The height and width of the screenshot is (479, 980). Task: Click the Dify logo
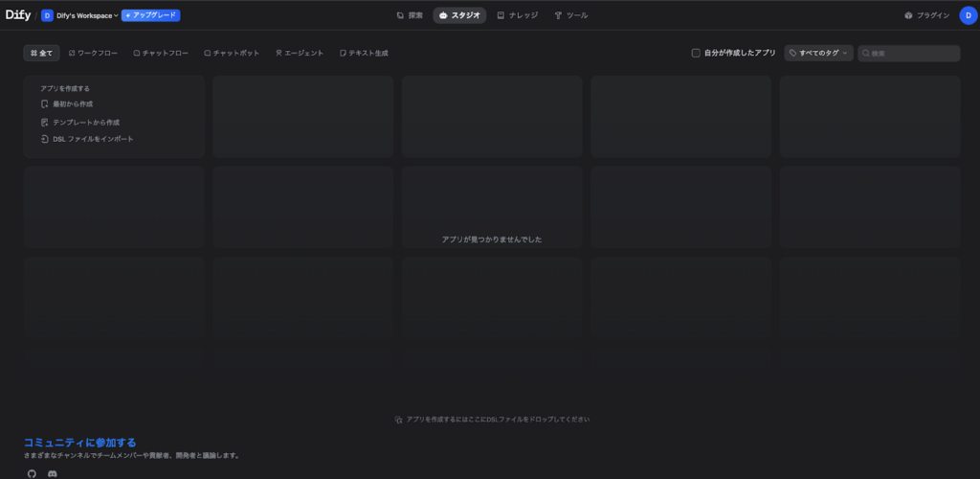(18, 15)
